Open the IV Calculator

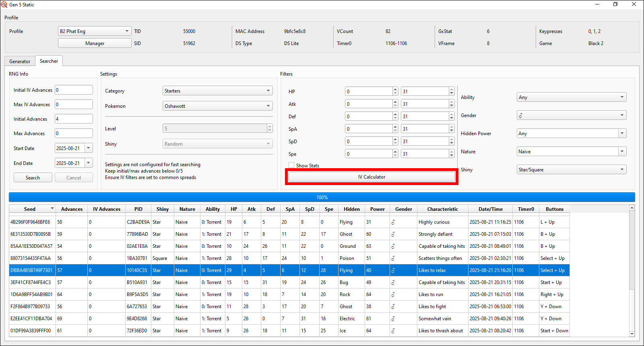point(372,177)
